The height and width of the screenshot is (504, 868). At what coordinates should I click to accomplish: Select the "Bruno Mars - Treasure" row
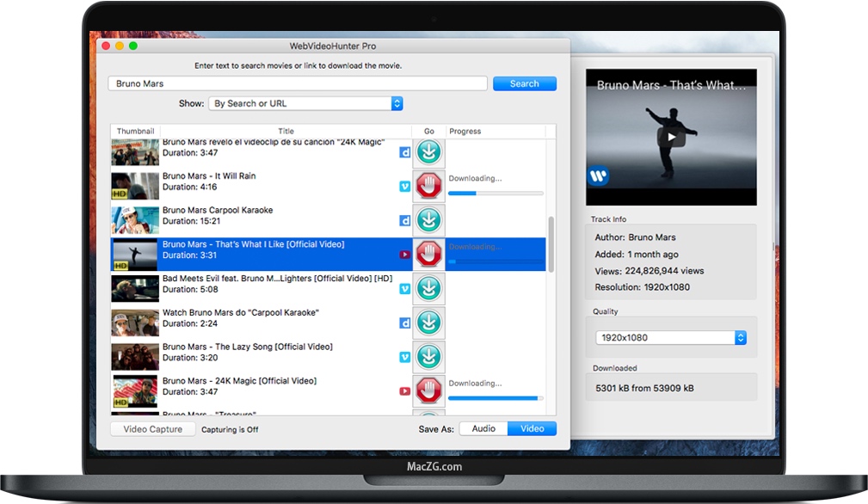coord(258,412)
